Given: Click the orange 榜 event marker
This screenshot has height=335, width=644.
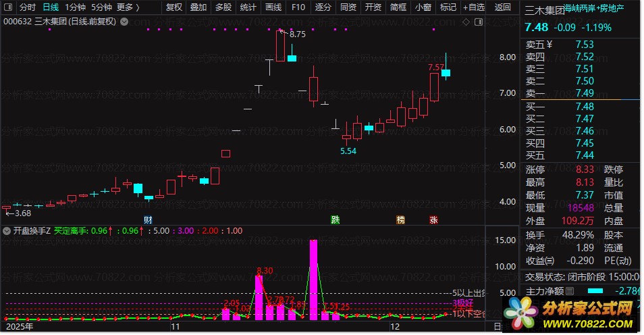Looking at the screenshot, I should (x=400, y=220).
